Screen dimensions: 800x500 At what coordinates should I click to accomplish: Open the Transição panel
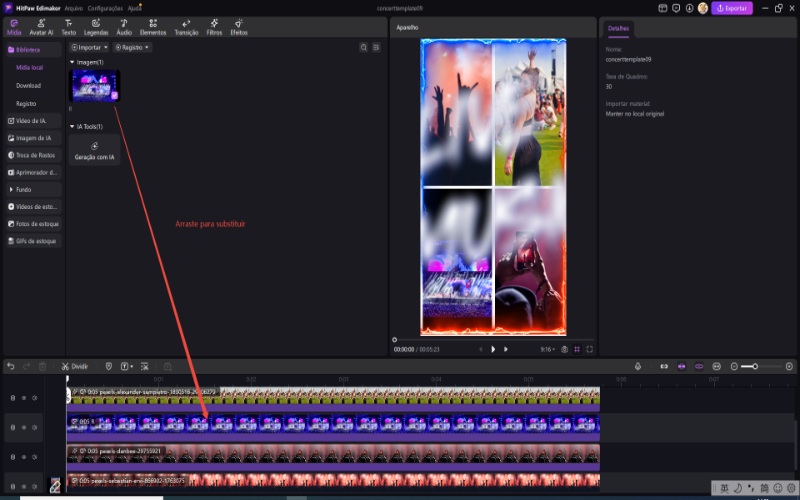tap(186, 26)
